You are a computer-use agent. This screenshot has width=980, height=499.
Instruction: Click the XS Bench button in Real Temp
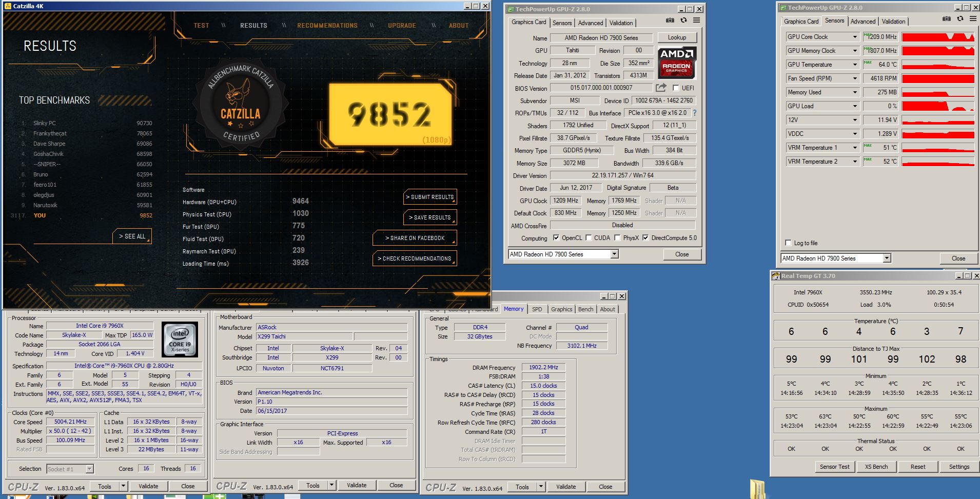point(876,467)
